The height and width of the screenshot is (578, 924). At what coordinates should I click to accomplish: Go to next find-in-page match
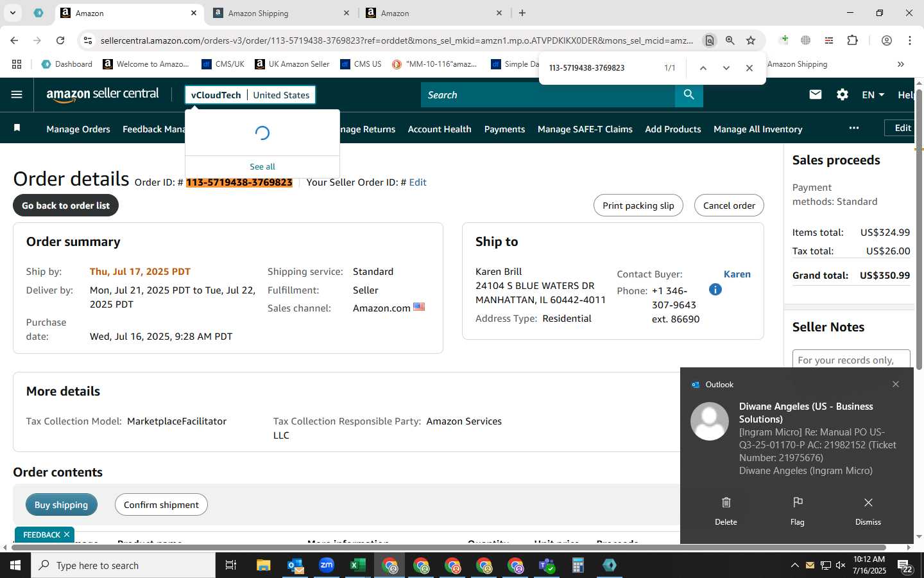(x=726, y=67)
